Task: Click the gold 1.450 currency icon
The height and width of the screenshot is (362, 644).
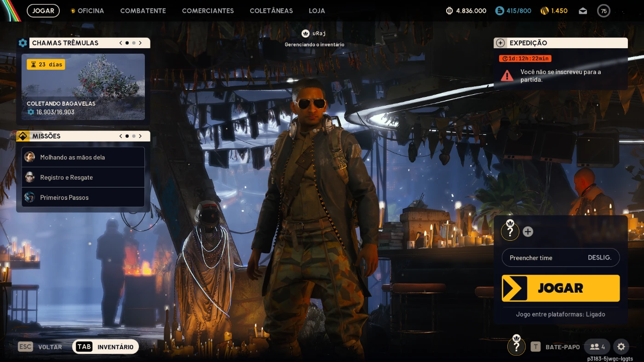Action: [545, 11]
